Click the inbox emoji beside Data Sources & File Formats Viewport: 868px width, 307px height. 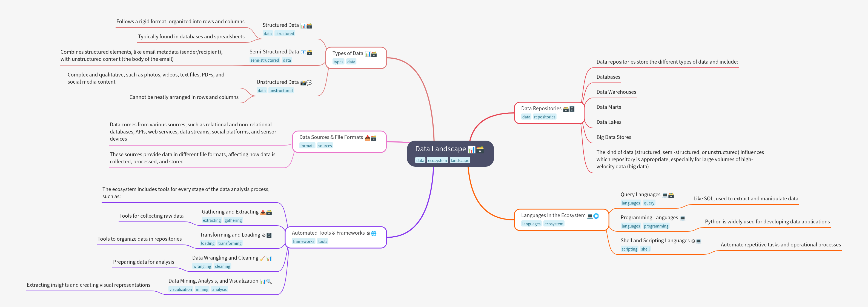[368, 138]
